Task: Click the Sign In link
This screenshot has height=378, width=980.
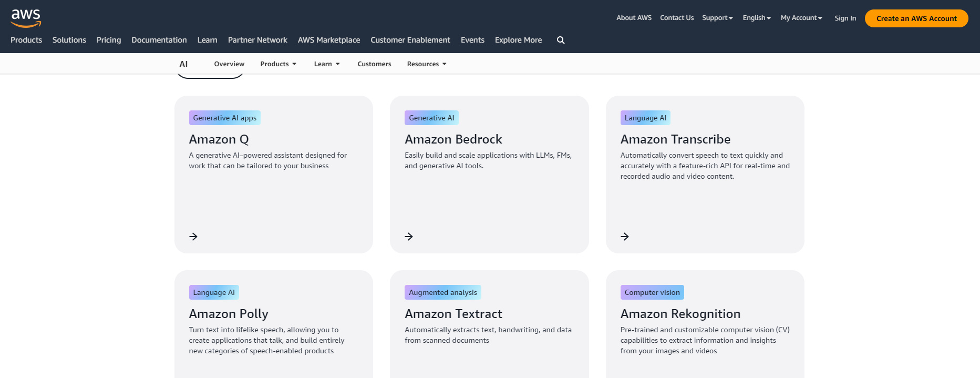Action: (x=845, y=18)
